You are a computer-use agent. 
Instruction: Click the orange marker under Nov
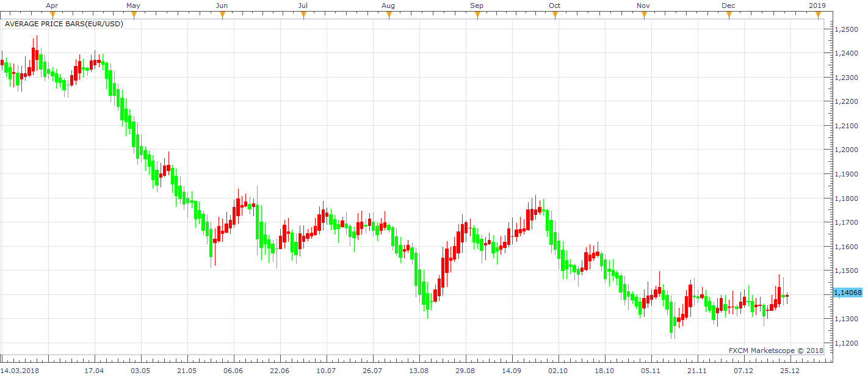[x=643, y=15]
